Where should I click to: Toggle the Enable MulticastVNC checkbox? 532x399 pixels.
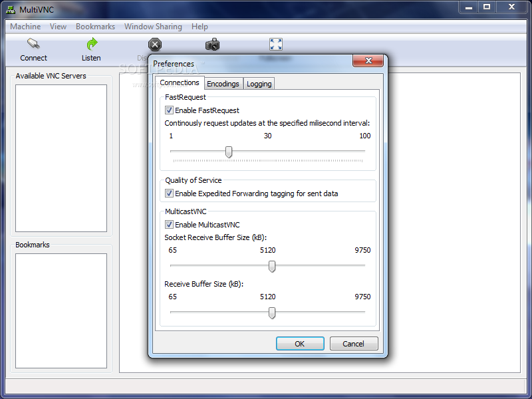(169, 224)
